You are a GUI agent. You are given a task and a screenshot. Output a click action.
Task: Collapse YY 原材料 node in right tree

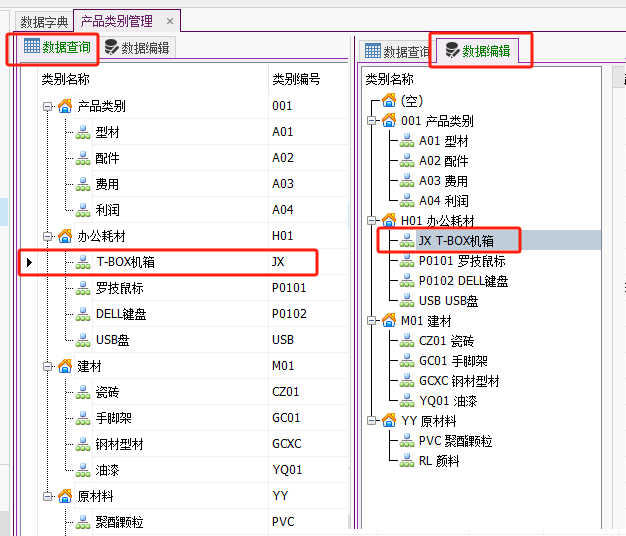click(372, 420)
